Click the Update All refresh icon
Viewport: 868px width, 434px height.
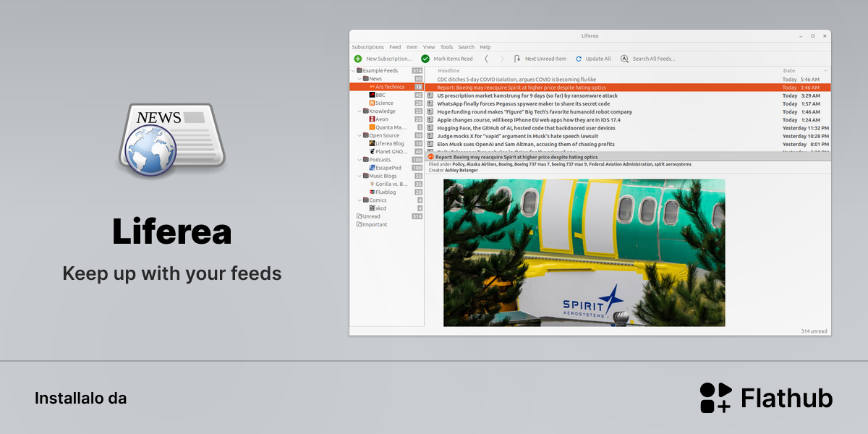point(579,59)
